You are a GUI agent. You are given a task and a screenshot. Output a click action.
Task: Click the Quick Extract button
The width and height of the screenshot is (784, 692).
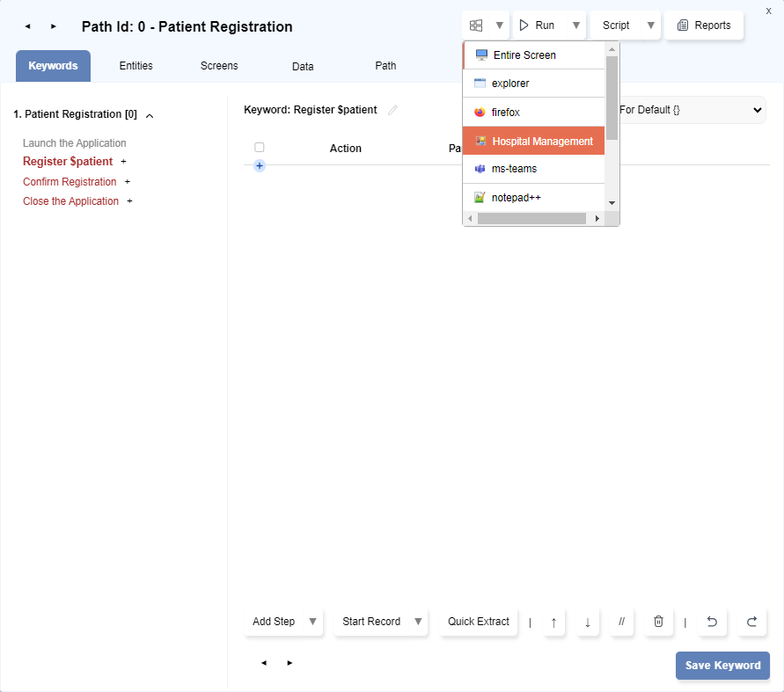(478, 622)
